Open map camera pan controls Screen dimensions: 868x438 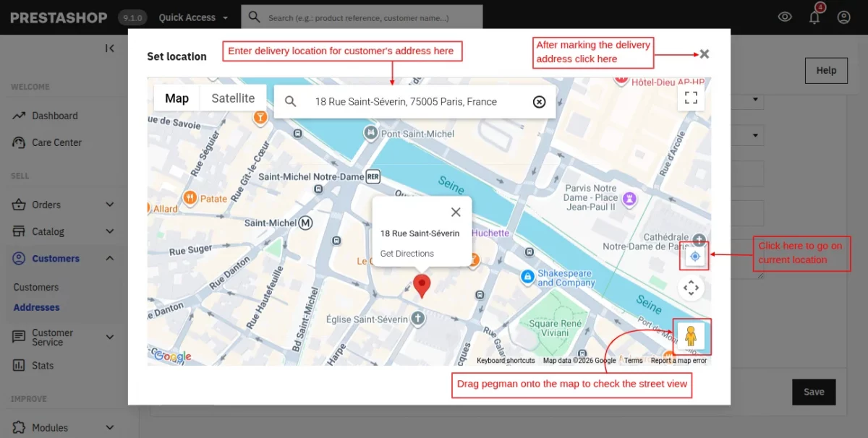coord(691,288)
